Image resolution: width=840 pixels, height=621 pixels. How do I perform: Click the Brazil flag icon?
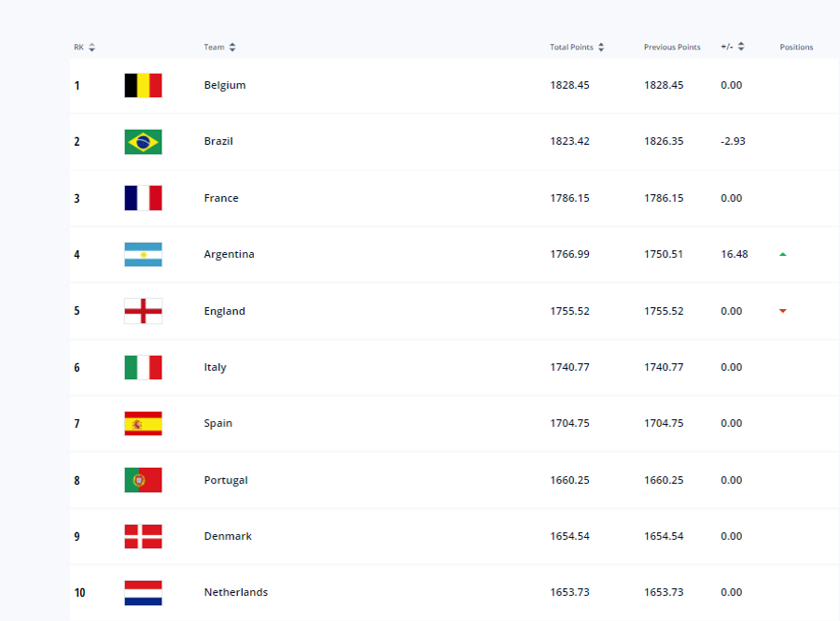[x=143, y=142]
